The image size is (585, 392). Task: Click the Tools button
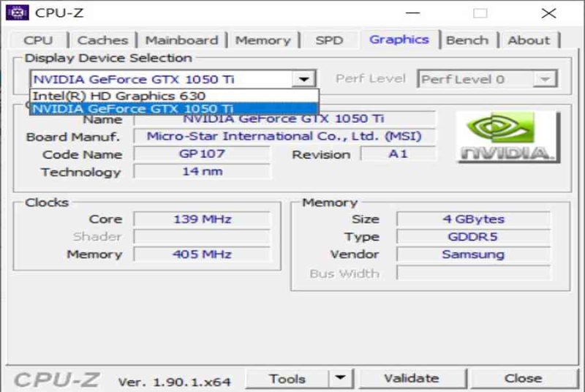pyautogui.click(x=287, y=379)
